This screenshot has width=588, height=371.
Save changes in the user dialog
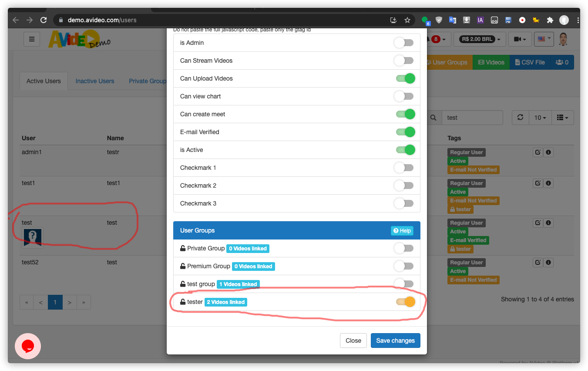[395, 340]
